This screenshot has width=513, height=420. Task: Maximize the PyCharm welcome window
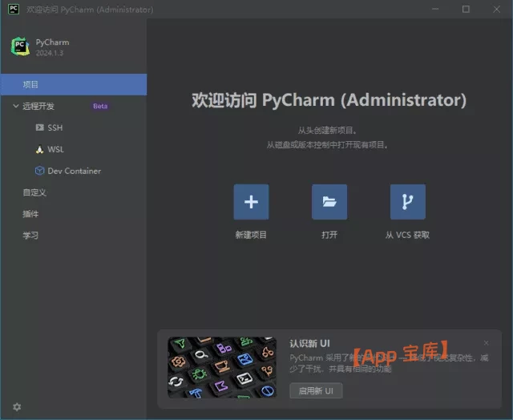(x=466, y=9)
